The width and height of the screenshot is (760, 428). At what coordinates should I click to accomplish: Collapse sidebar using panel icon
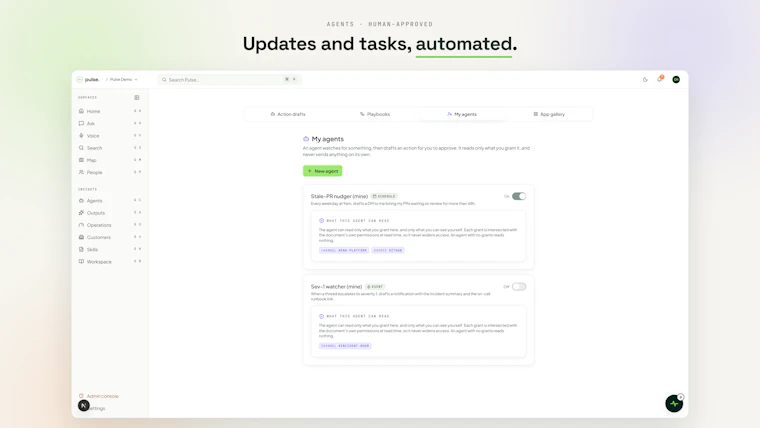click(137, 97)
